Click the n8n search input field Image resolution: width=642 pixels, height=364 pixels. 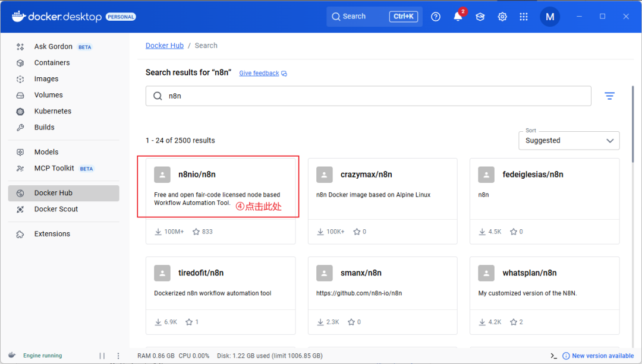[368, 96]
